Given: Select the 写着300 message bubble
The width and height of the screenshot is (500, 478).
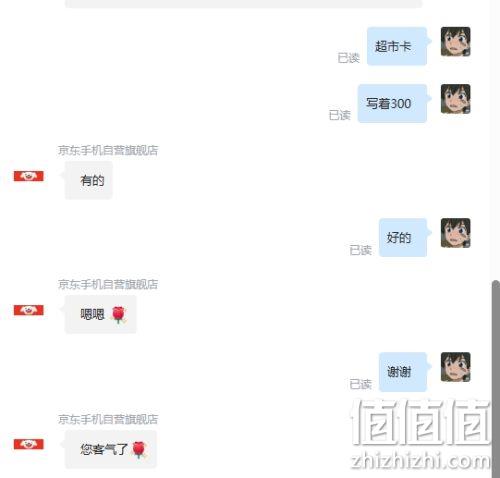Looking at the screenshot, I should (392, 103).
